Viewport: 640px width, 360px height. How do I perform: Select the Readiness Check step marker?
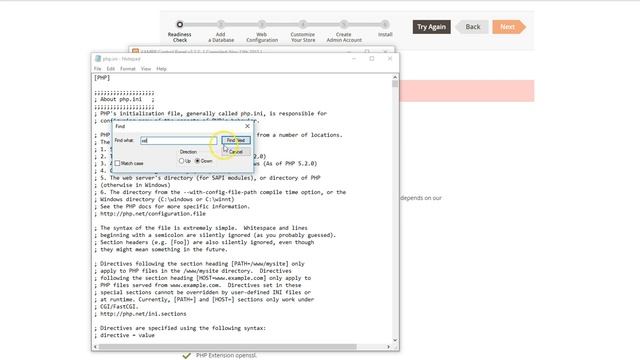[x=180, y=24]
